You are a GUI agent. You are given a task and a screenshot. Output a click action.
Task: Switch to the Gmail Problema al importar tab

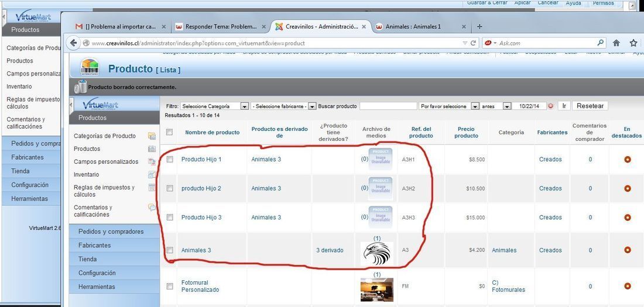121,27
